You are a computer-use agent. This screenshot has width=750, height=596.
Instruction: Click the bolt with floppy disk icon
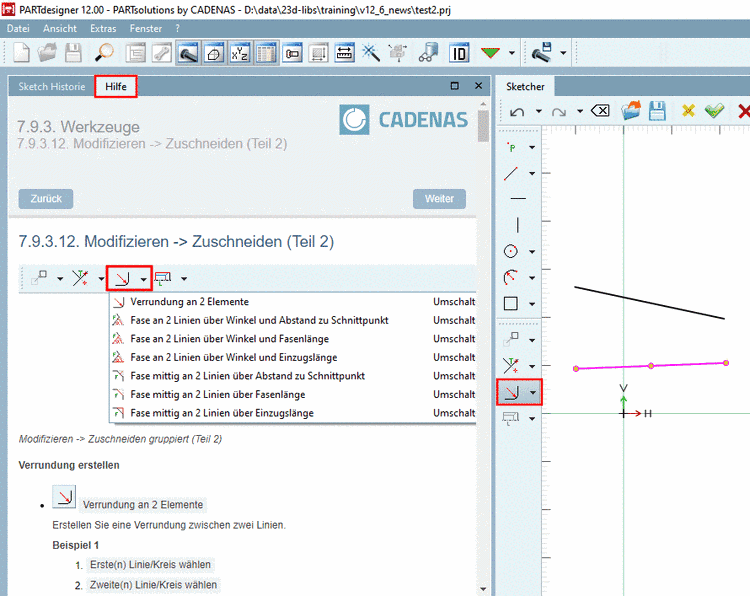point(542,53)
